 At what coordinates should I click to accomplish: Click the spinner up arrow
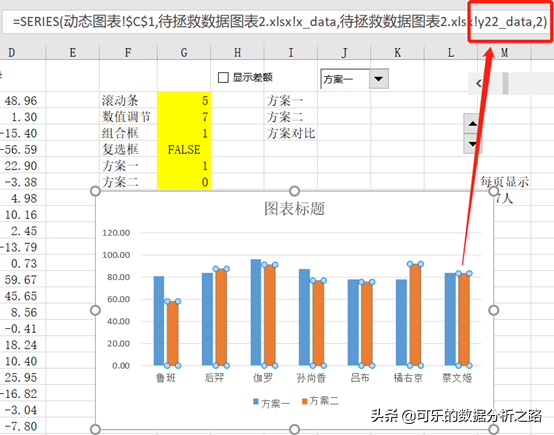tap(472, 123)
